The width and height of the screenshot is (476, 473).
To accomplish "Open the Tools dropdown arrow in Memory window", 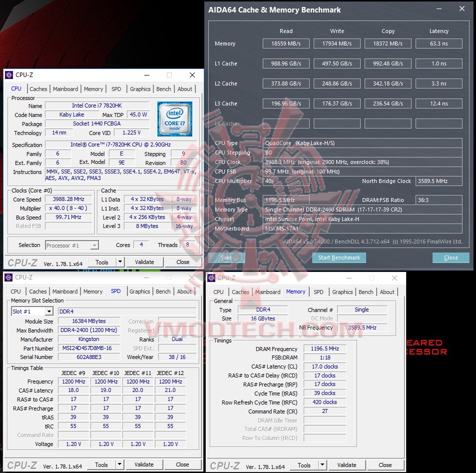I will 322,465.
